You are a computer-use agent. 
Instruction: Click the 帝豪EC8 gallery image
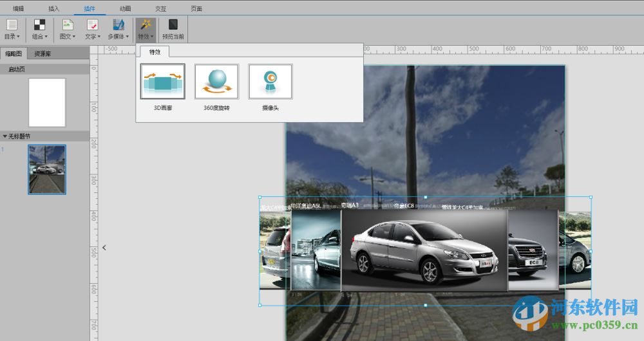(x=533, y=250)
